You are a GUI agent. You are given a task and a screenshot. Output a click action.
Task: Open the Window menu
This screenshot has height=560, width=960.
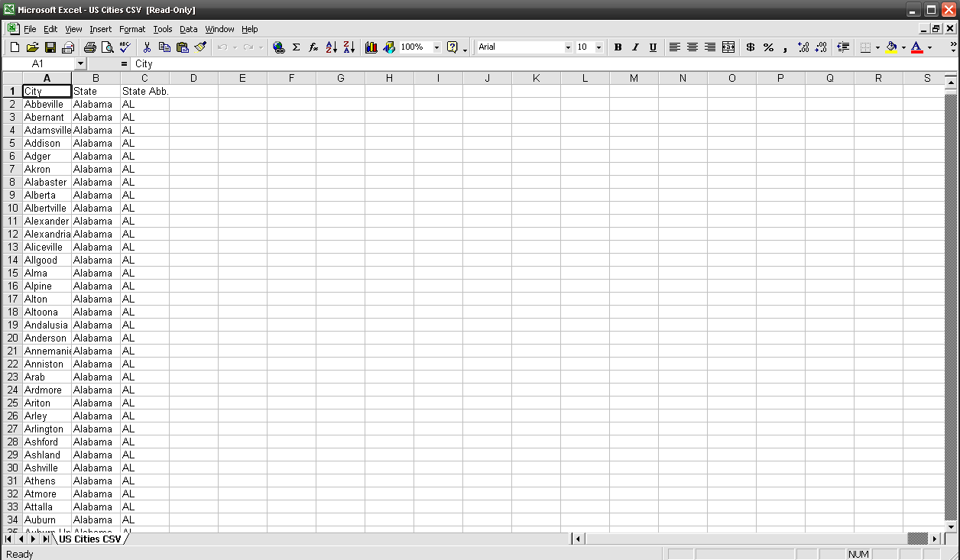pyautogui.click(x=220, y=29)
